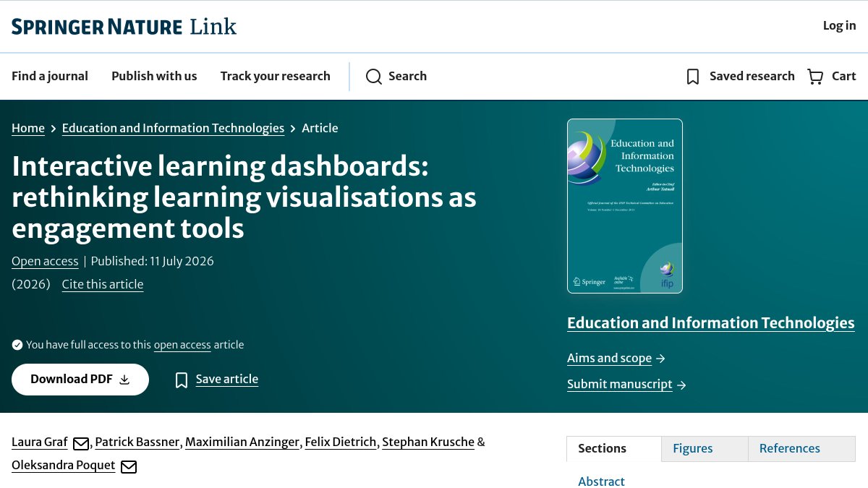The image size is (868, 488).
Task: Open Saved research text link
Action: [x=752, y=76]
